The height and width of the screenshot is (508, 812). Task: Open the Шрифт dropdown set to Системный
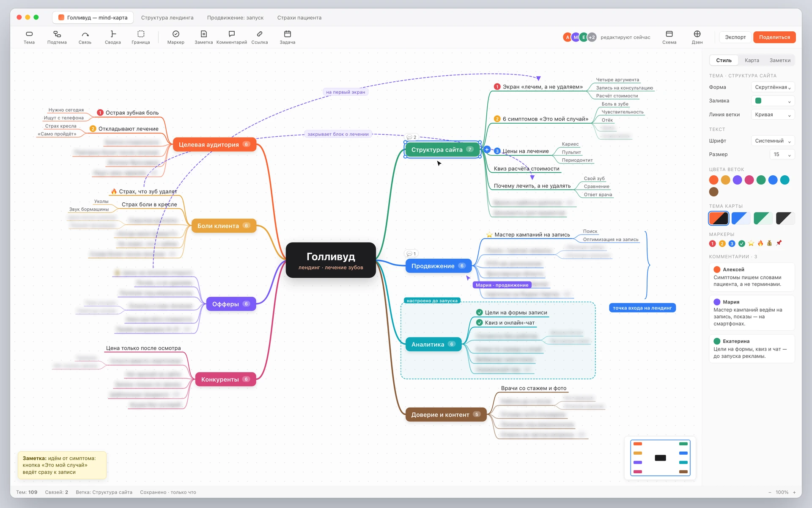[773, 141]
